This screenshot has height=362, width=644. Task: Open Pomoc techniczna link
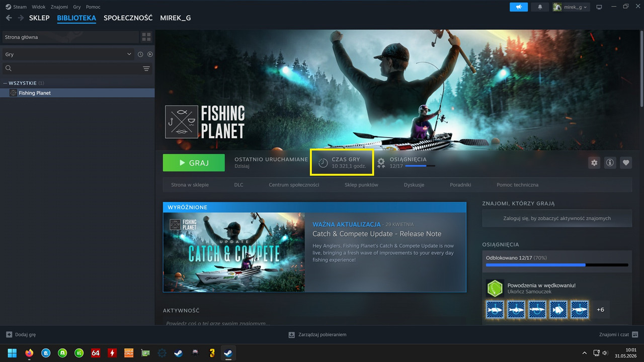[x=517, y=185]
